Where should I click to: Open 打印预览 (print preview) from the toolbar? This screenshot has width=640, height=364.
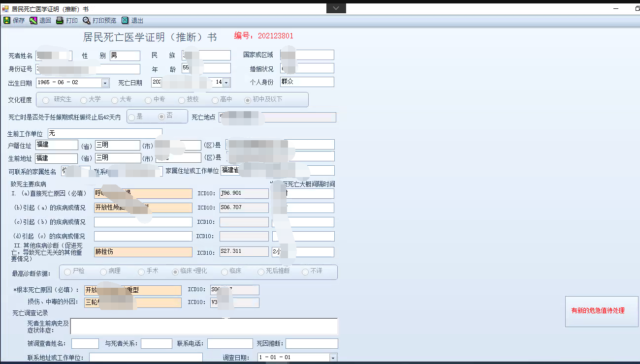tap(99, 21)
